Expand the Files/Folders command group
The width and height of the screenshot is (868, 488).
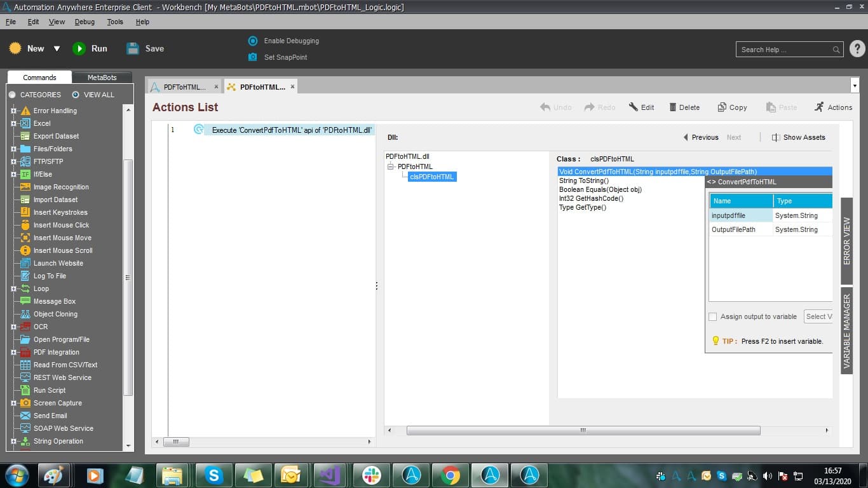point(13,149)
